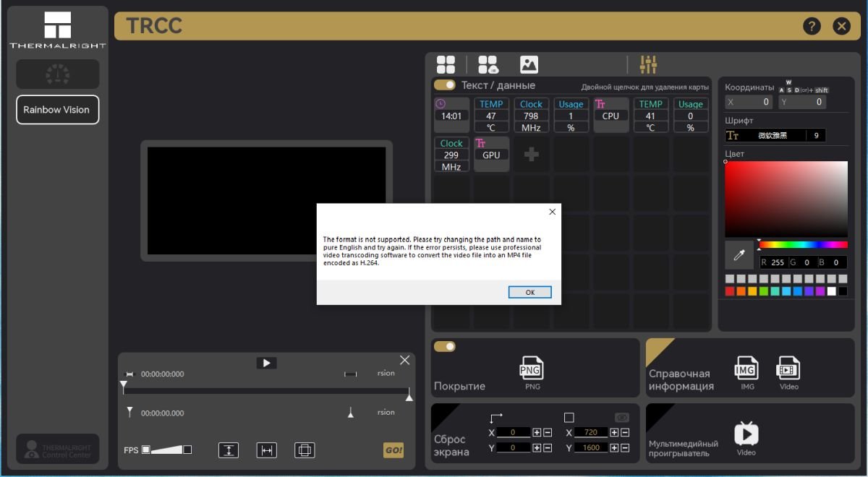Pick a shade in the red color field
Viewport: 868px width, 477px height.
pyautogui.click(x=786, y=199)
